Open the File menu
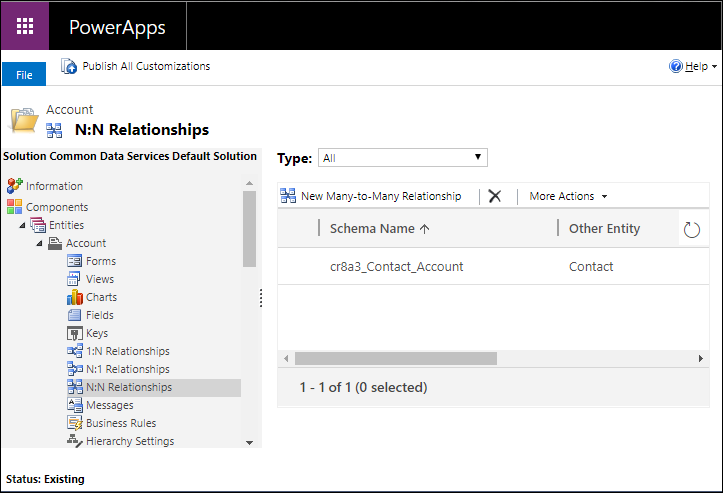This screenshot has width=723, height=493. 24,75
